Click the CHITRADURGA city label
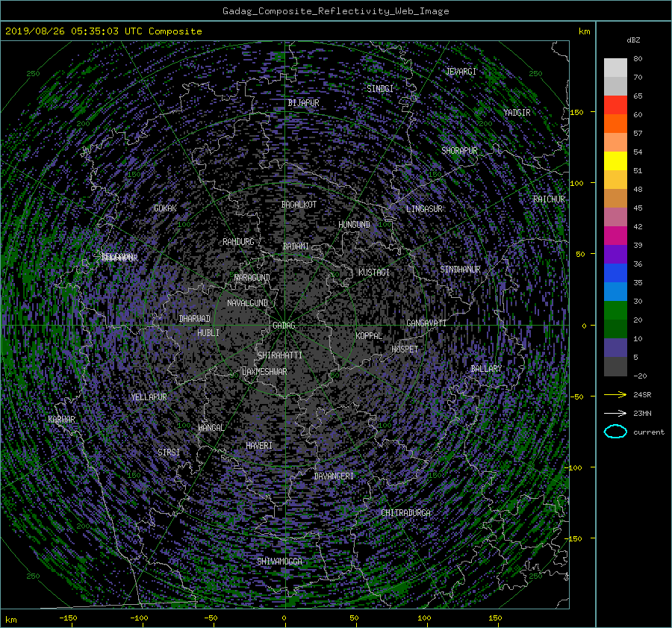Viewport: 672px width, 628px height. click(405, 513)
